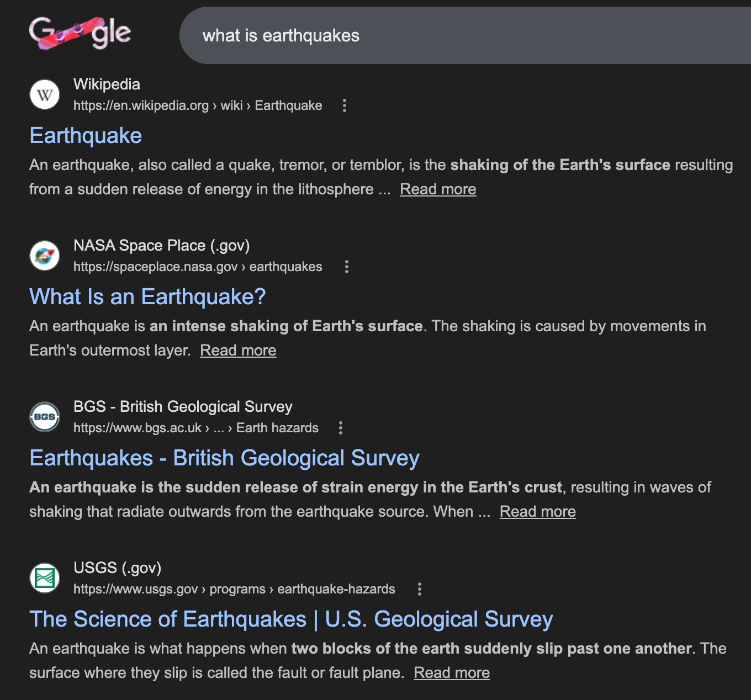751x700 pixels.
Task: Click the USGS favicon icon
Action: [45, 578]
